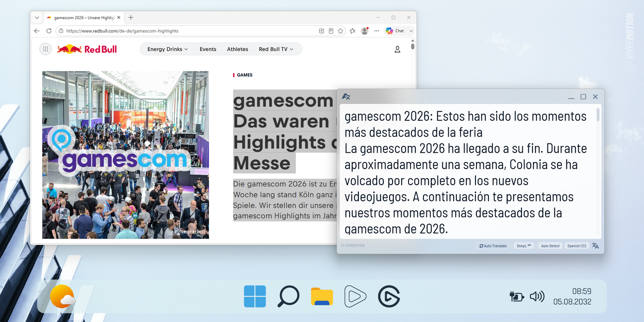Open the browser profile avatar

tap(365, 31)
